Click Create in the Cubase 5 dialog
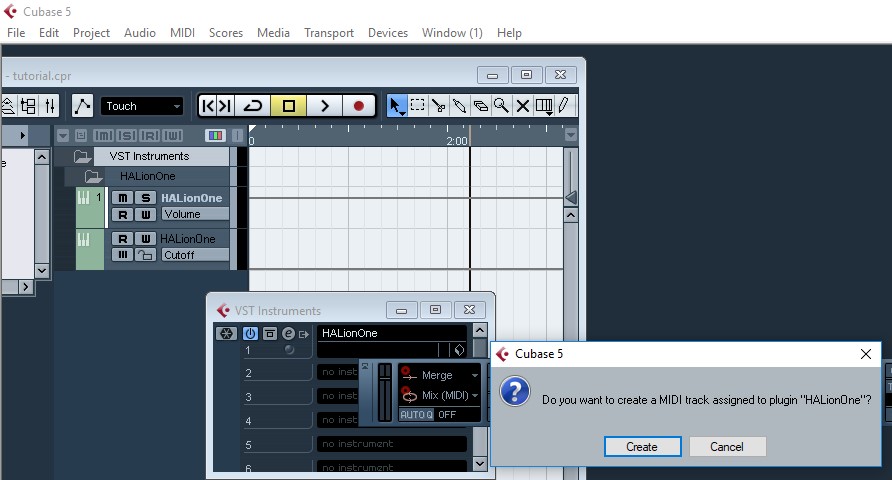This screenshot has height=480, width=892. pos(642,446)
